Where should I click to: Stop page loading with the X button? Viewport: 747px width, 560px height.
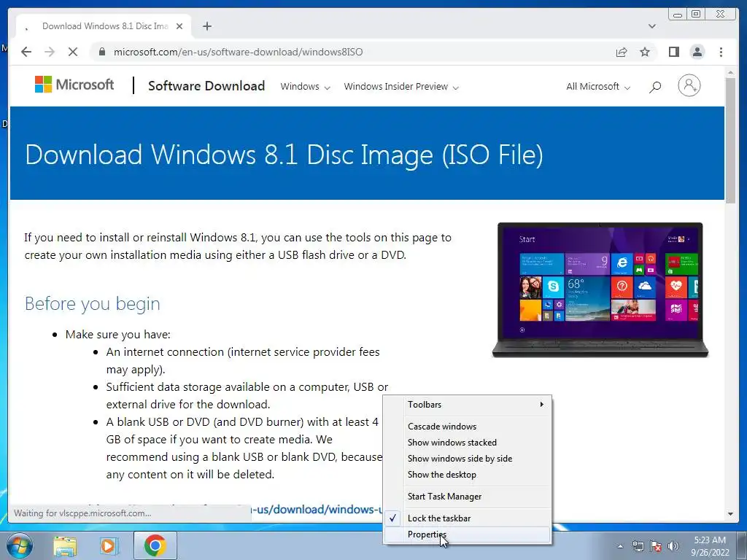(73, 52)
